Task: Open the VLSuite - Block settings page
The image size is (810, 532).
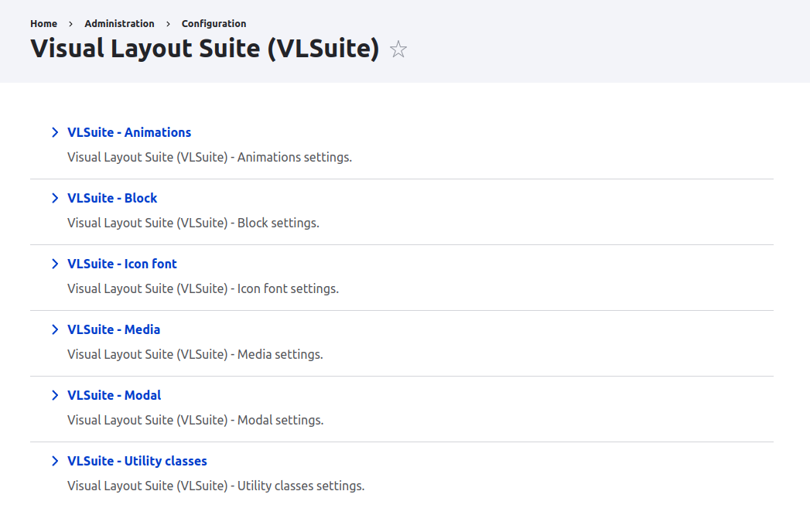Action: tap(112, 198)
